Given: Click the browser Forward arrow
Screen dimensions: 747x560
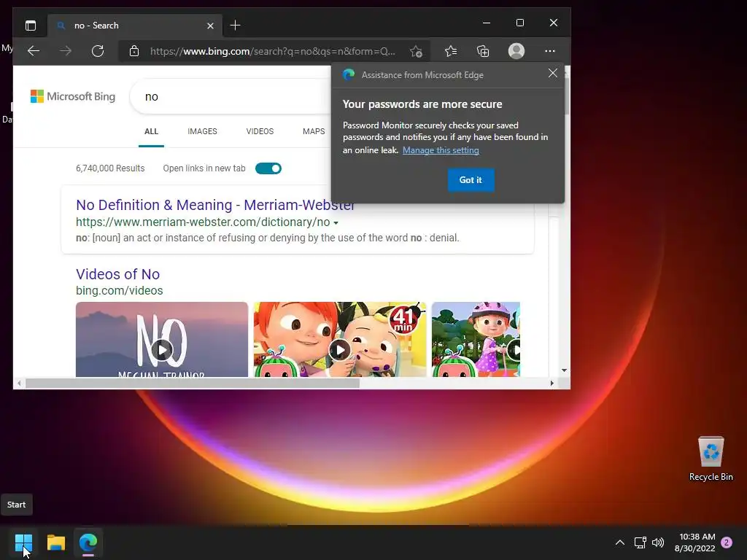Looking at the screenshot, I should click(66, 51).
